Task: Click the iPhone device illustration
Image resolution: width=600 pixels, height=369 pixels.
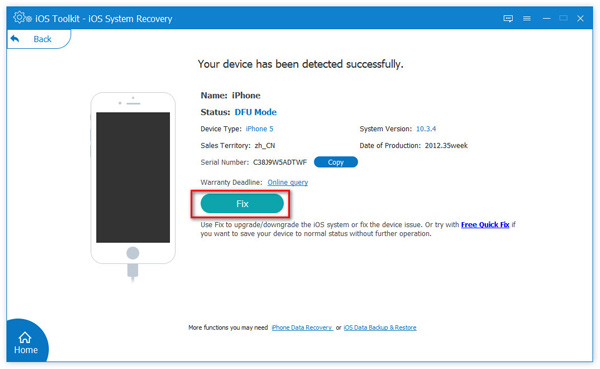Action: (x=133, y=187)
